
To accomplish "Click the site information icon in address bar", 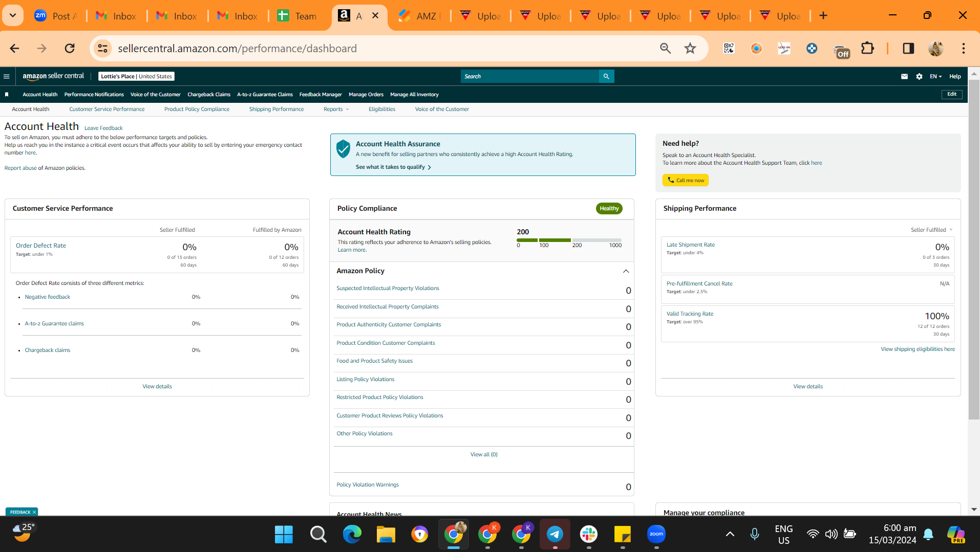I will pyautogui.click(x=102, y=48).
